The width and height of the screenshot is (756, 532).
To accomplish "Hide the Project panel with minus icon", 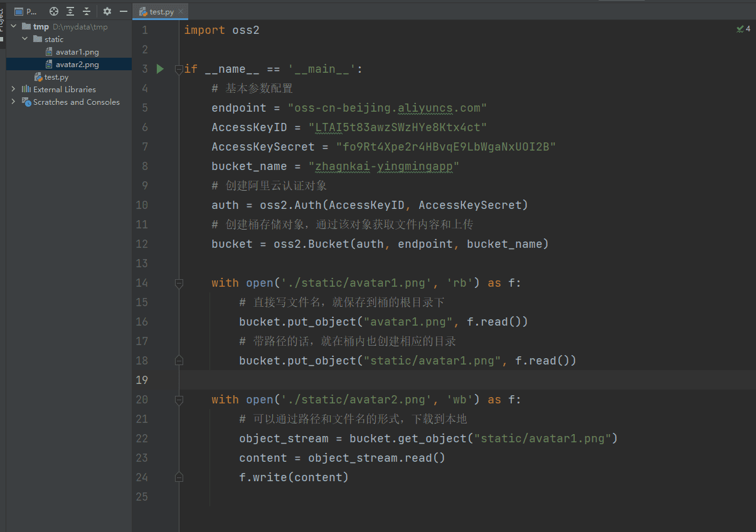I will (124, 11).
